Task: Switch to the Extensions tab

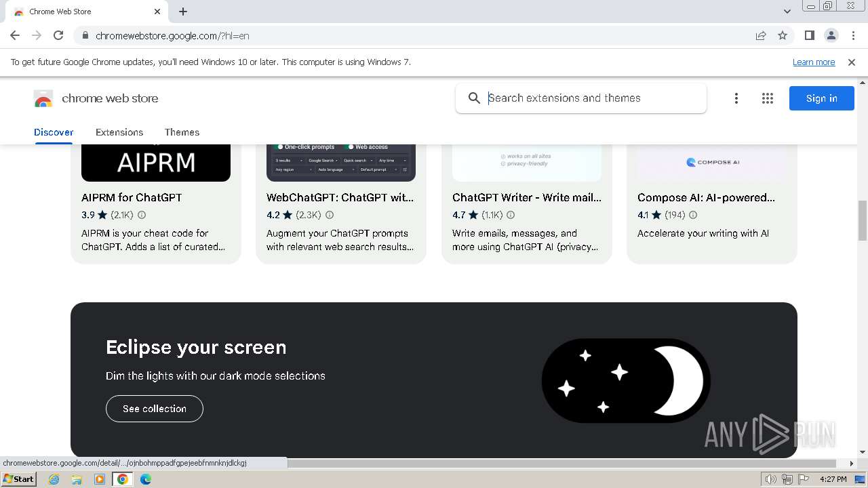Action: click(x=119, y=132)
